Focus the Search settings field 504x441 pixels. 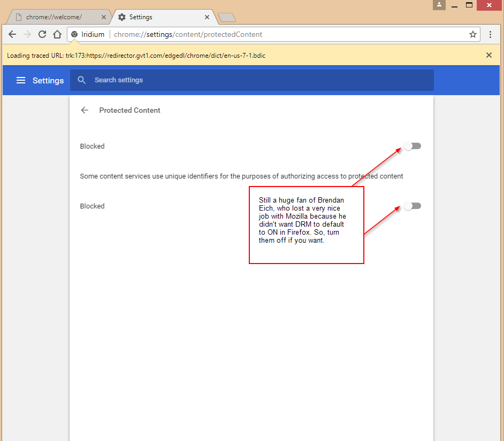tap(251, 80)
